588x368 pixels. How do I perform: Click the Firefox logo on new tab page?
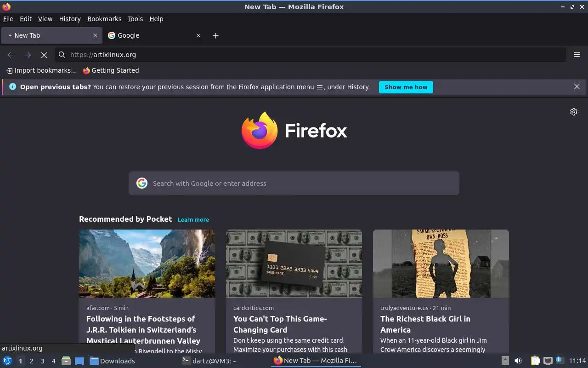pos(260,130)
